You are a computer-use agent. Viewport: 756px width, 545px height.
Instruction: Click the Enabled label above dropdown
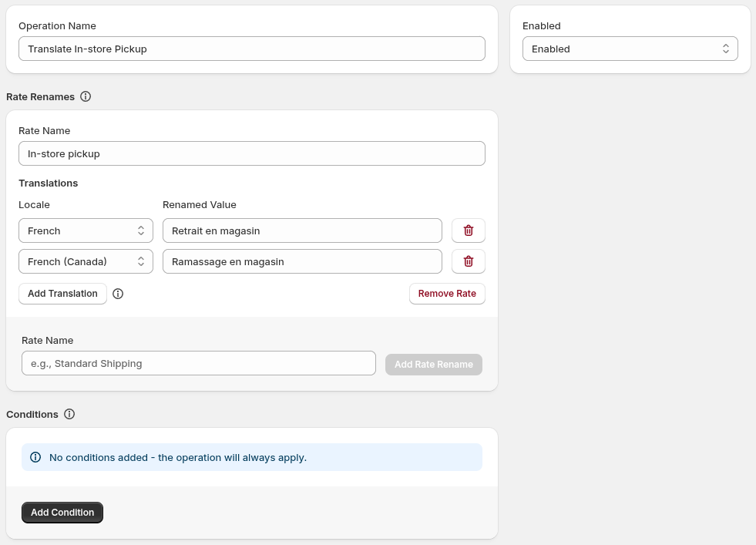tap(542, 26)
